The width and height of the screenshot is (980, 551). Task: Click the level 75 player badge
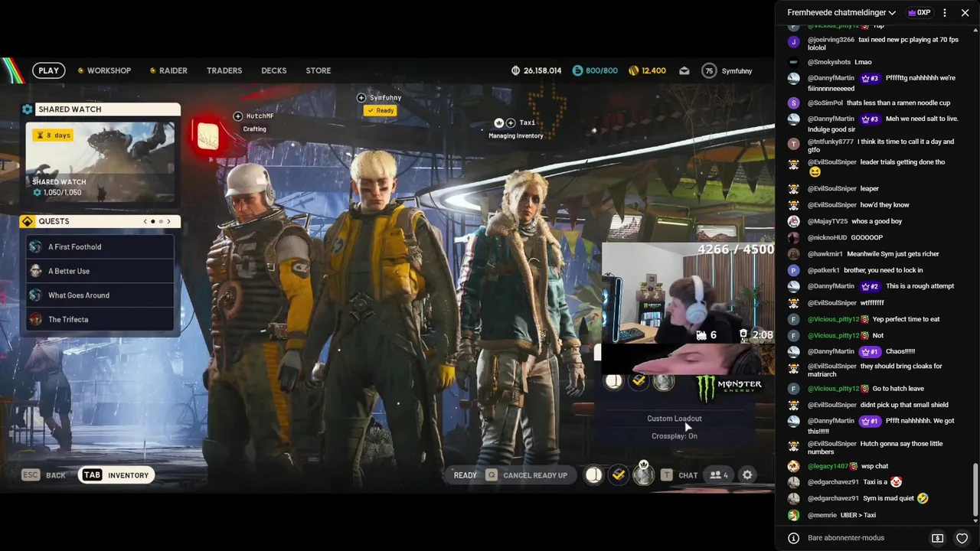[x=709, y=70]
